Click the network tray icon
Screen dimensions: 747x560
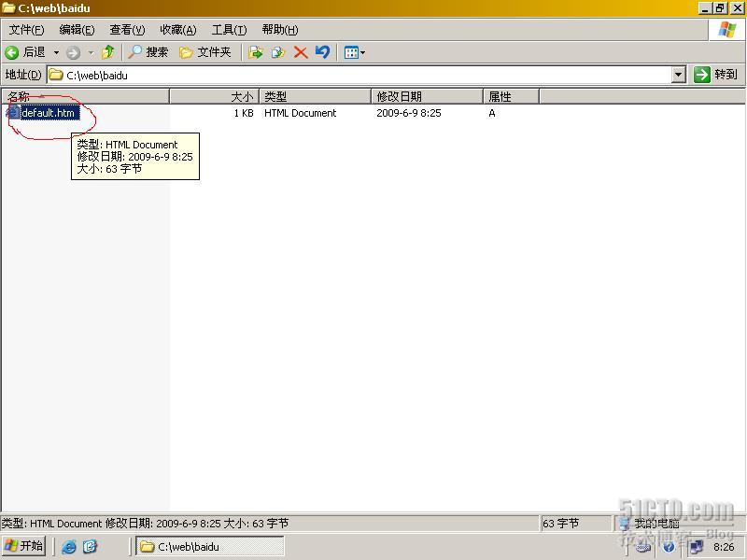(696, 548)
